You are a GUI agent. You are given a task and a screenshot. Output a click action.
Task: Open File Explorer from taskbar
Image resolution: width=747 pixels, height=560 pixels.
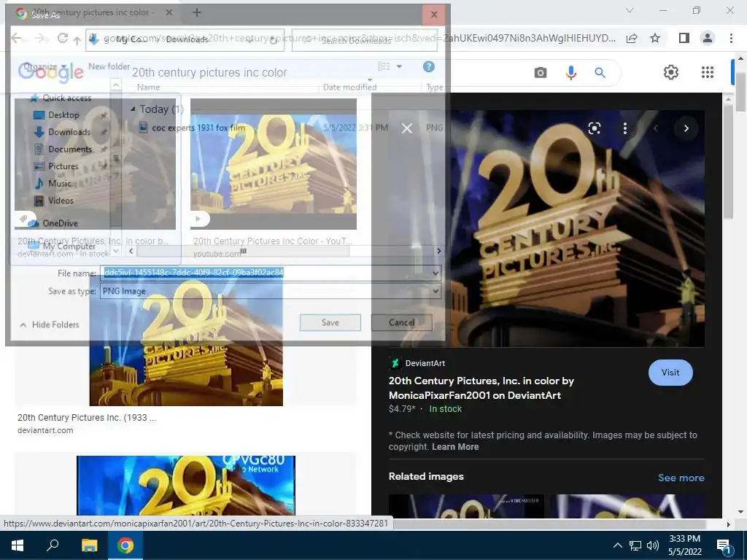pos(89,545)
